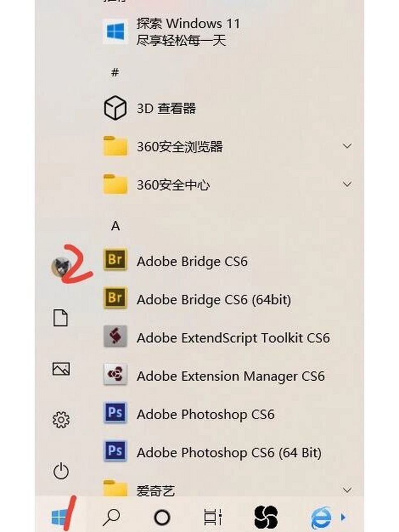Screen dimensions: 399x532
Task: Click the letter A section header
Action: point(115,226)
